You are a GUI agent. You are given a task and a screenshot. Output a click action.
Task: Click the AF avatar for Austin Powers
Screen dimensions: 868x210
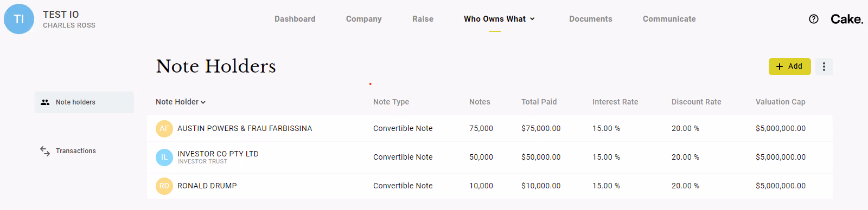pyautogui.click(x=164, y=128)
